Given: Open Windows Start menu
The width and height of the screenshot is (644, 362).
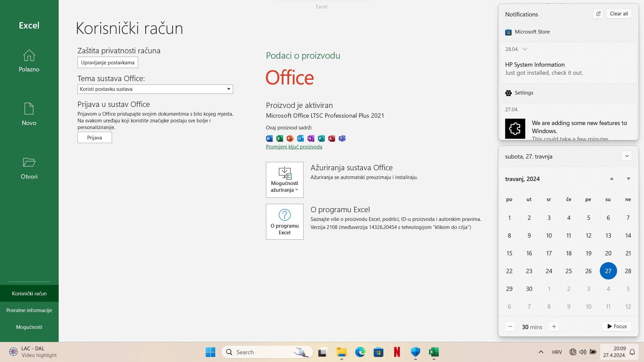Looking at the screenshot, I should pyautogui.click(x=210, y=352).
